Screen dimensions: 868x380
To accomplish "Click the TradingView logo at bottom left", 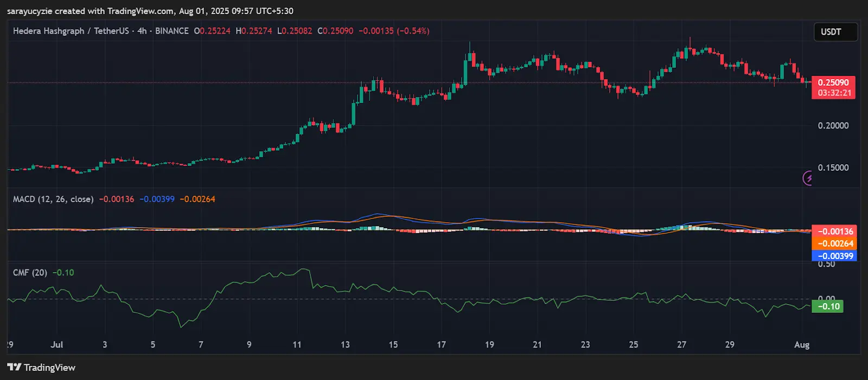I will [x=41, y=368].
